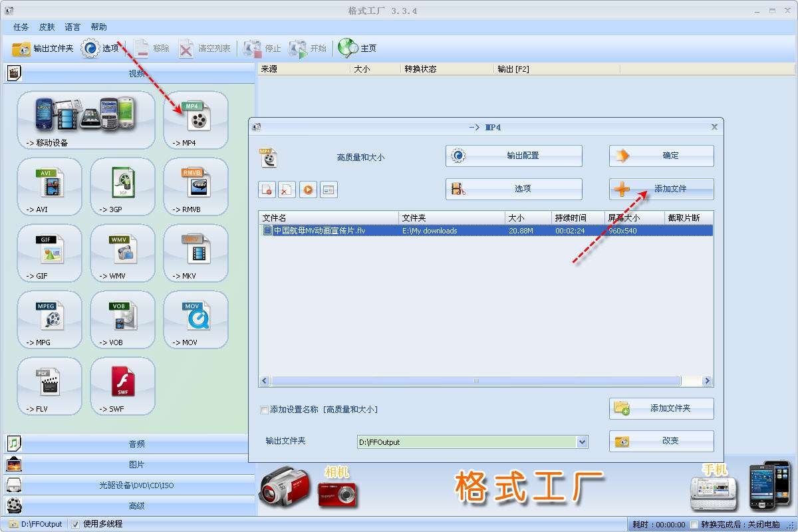The height and width of the screenshot is (532, 798).
Task: Open the 移动设备 (mobile device) converter
Action: pyautogui.click(x=85, y=120)
